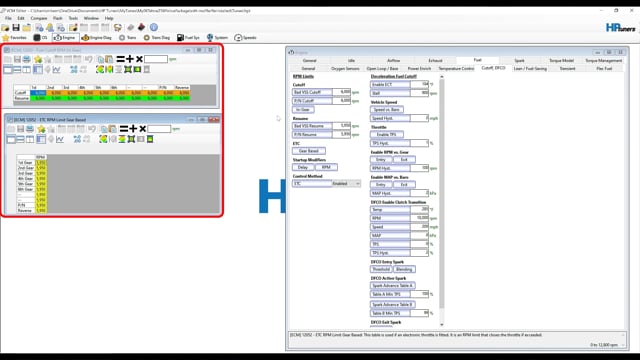Click the line graph view icon in ETC RPM Limit window
Screen dimensions: 640x360
pos(60,139)
